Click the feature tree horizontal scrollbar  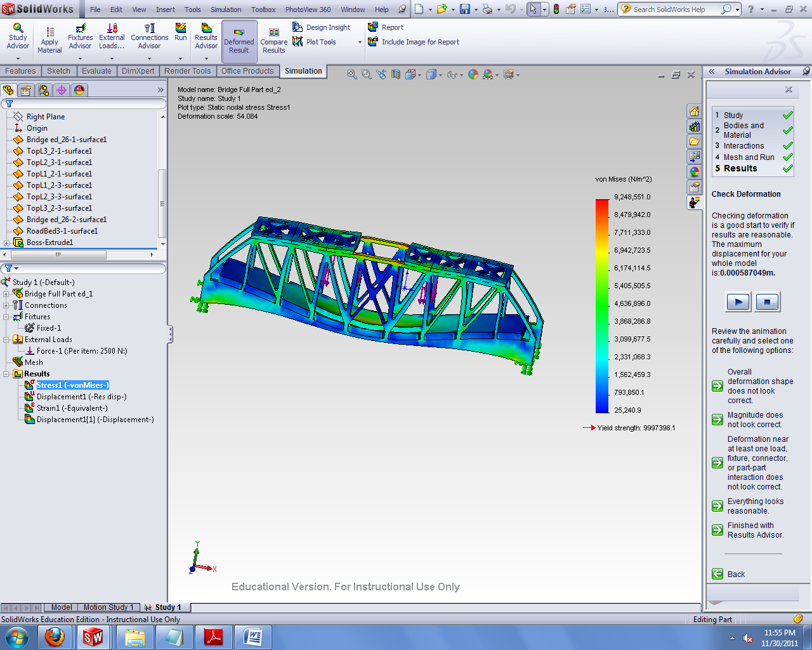[58, 255]
